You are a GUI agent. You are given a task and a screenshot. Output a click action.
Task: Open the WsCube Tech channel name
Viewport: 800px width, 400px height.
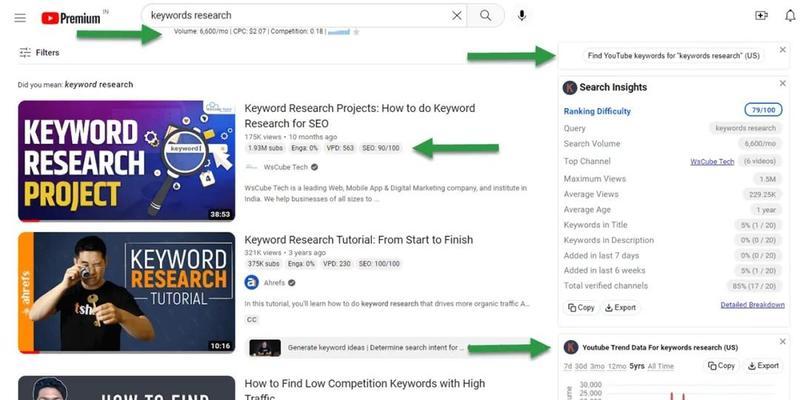[286, 167]
